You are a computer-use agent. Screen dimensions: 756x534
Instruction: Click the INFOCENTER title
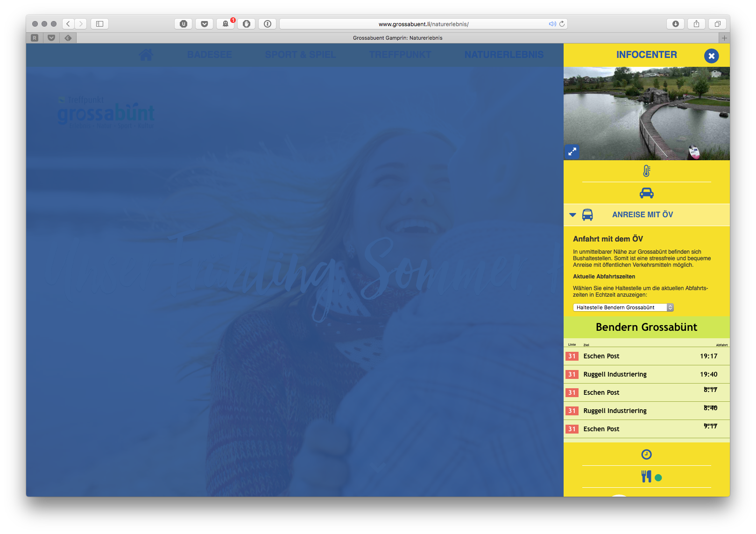click(x=646, y=55)
